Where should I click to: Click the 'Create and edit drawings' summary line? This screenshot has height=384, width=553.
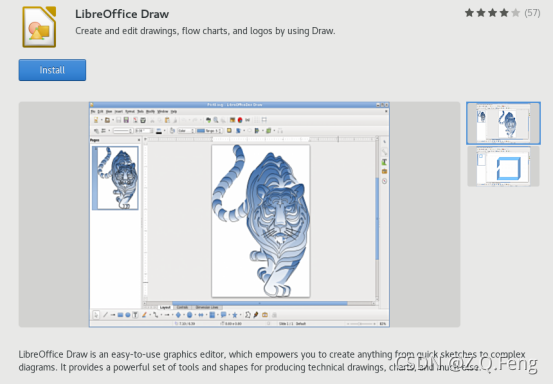(205, 31)
